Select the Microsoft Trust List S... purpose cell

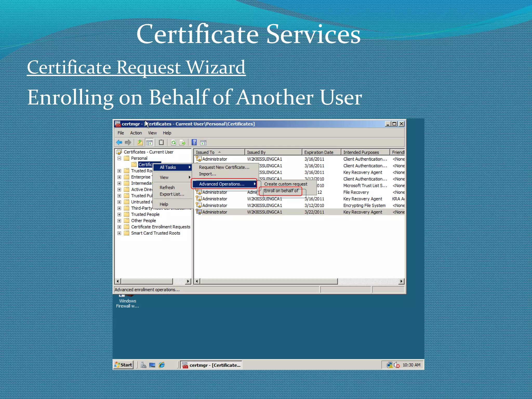[x=365, y=185]
